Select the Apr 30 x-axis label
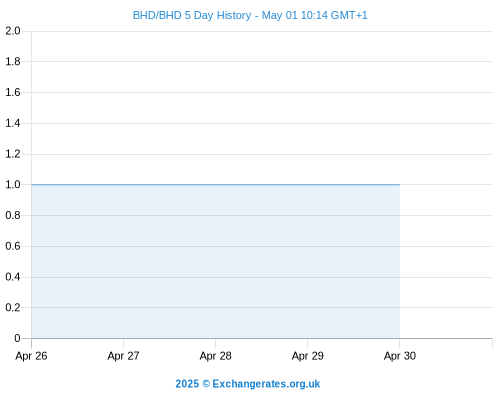The image size is (495, 400). coord(400,356)
